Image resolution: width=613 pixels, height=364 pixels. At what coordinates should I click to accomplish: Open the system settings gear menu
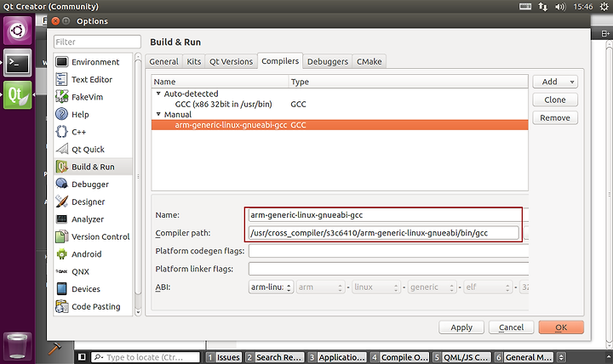coord(604,6)
